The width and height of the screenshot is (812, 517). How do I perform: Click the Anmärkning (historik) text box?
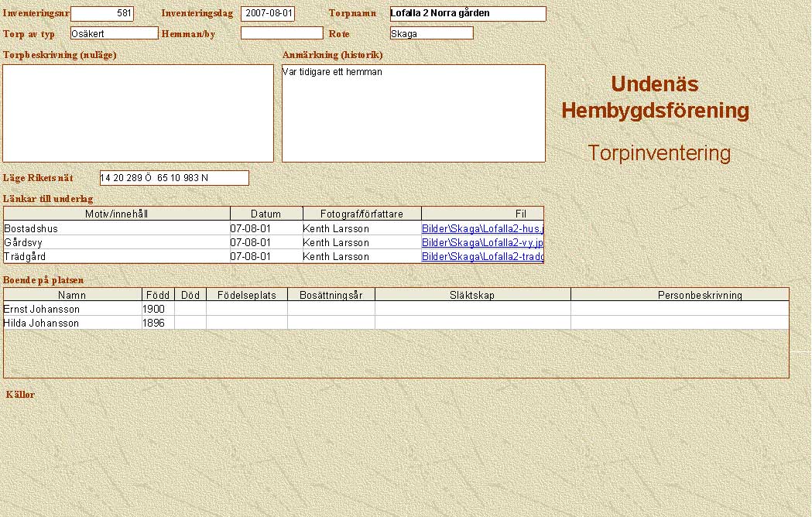tap(413, 113)
